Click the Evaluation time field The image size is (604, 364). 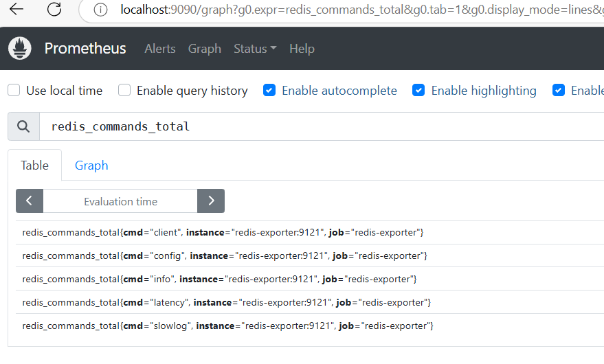point(120,201)
